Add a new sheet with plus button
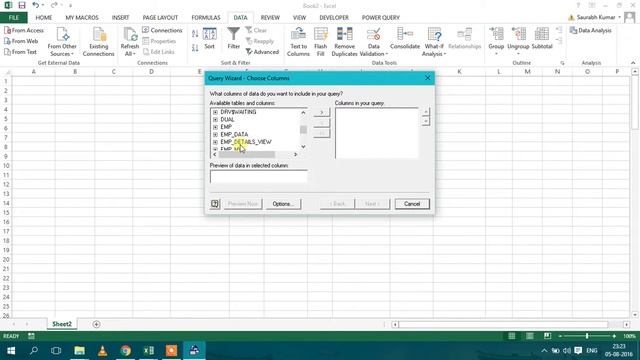The height and width of the screenshot is (360, 640). pos(96,324)
